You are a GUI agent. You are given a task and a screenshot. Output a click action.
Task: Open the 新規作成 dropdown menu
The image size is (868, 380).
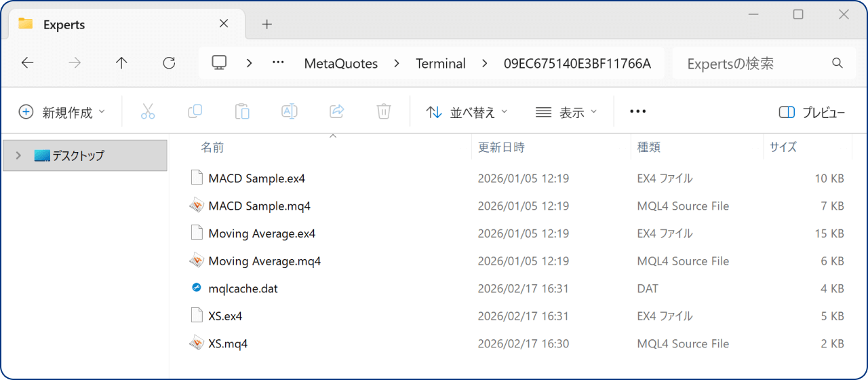tap(62, 112)
